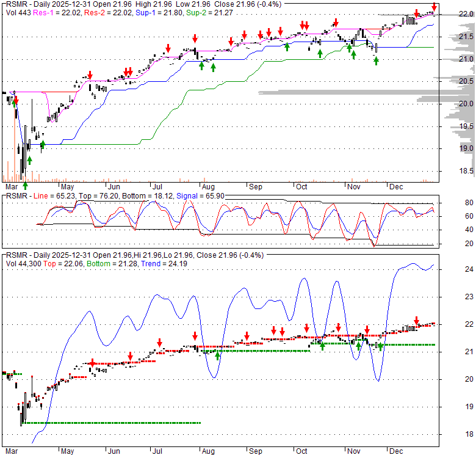Click green arrow in mid-November on top chart
Viewport: 476px width, 455px height.
click(x=376, y=60)
